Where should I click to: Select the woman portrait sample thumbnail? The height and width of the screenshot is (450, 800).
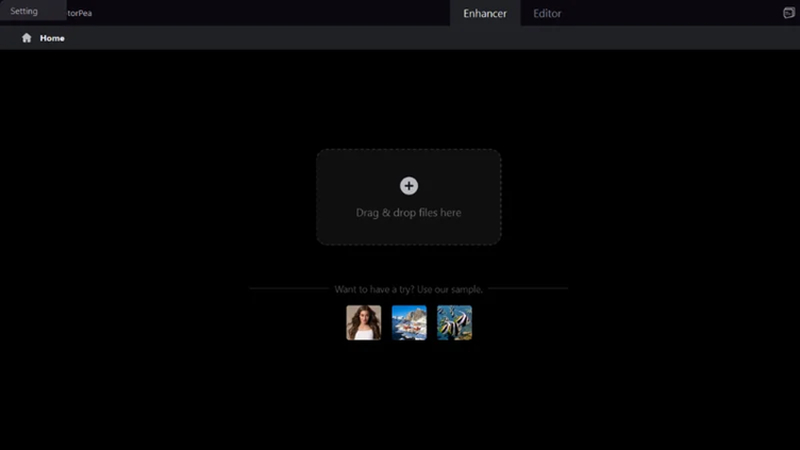click(x=364, y=322)
